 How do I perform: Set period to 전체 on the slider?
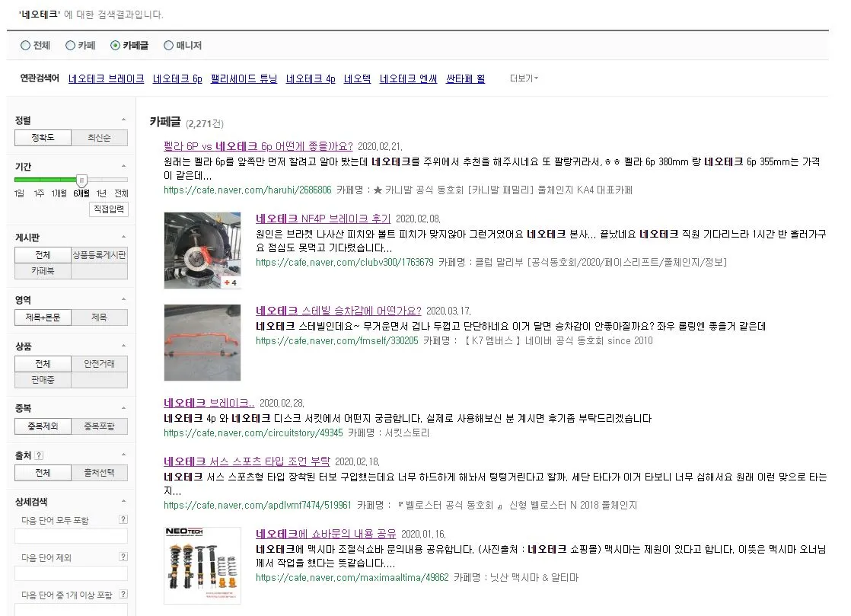[121, 193]
